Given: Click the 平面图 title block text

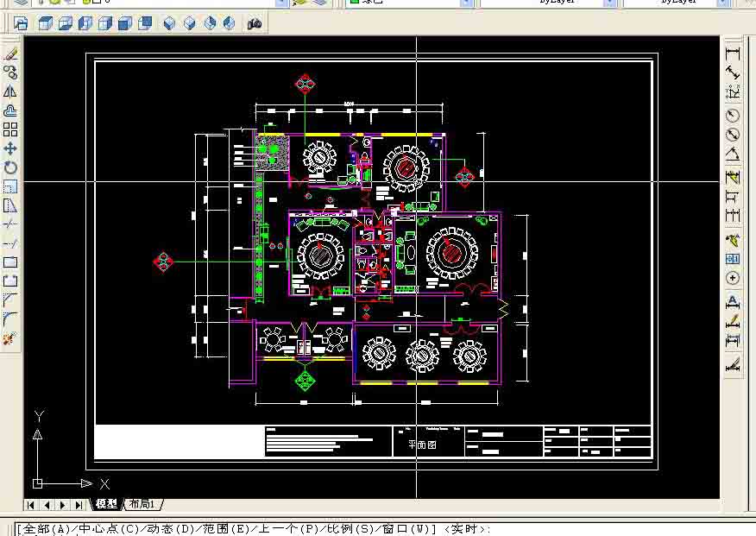Looking at the screenshot, I should pos(422,445).
